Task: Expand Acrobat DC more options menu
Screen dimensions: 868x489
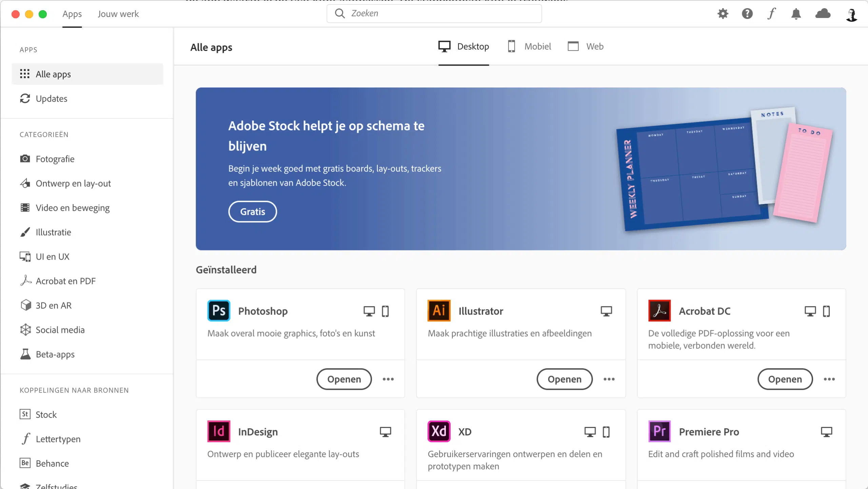Action: point(829,379)
